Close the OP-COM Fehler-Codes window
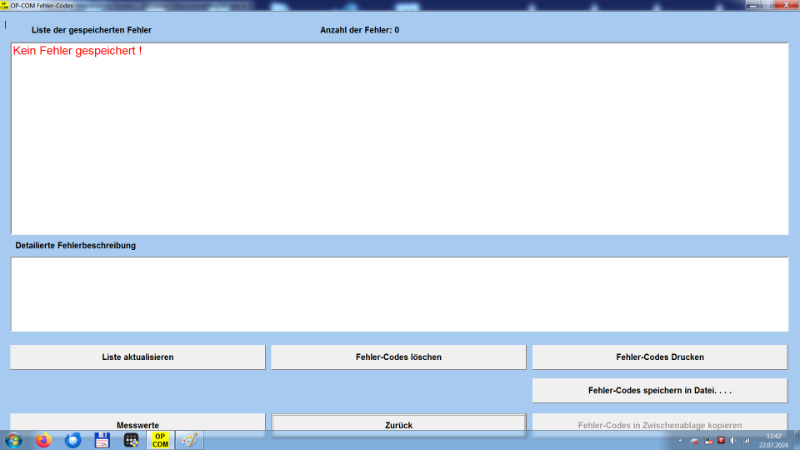Image resolution: width=800 pixels, height=450 pixels. point(786,5)
